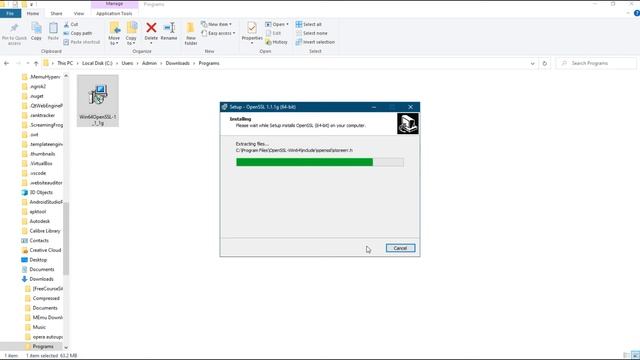Open Properties in ribbon
This screenshot has width=640, height=360.
[252, 33]
